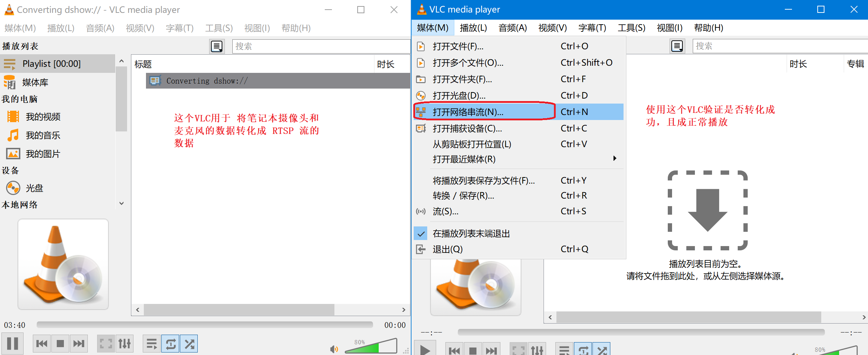The width and height of the screenshot is (868, 355).
Task: Open 音频(A) menu in right VLC window
Action: point(513,27)
